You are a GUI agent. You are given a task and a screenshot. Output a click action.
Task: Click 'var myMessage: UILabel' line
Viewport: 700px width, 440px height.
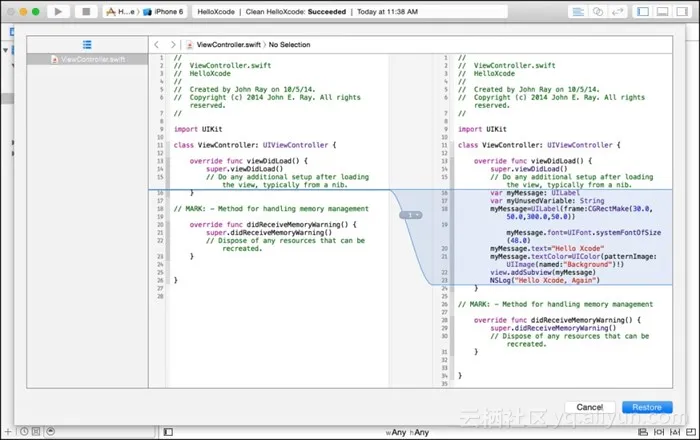[x=535, y=193]
